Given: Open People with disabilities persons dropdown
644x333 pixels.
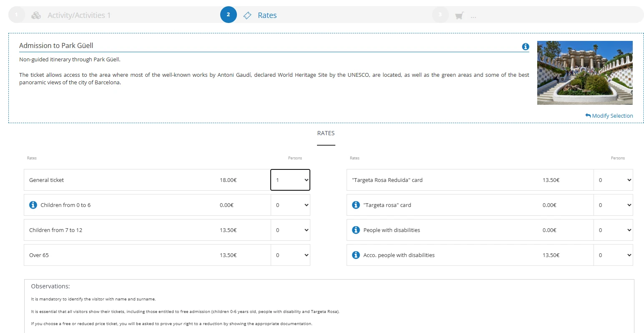Looking at the screenshot, I should tap(613, 230).
